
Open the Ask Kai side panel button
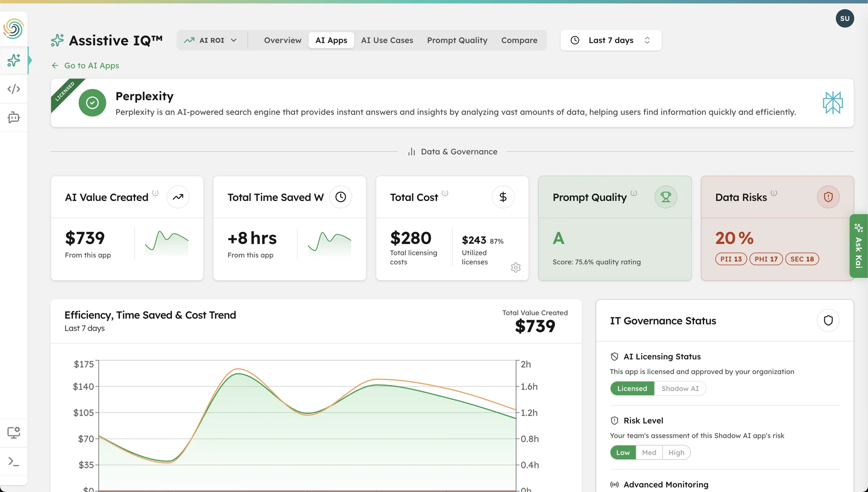859,246
